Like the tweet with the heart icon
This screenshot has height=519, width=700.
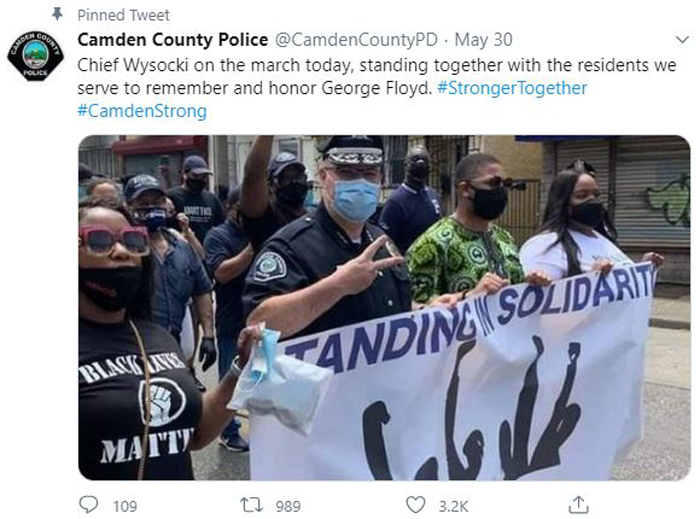tap(415, 505)
